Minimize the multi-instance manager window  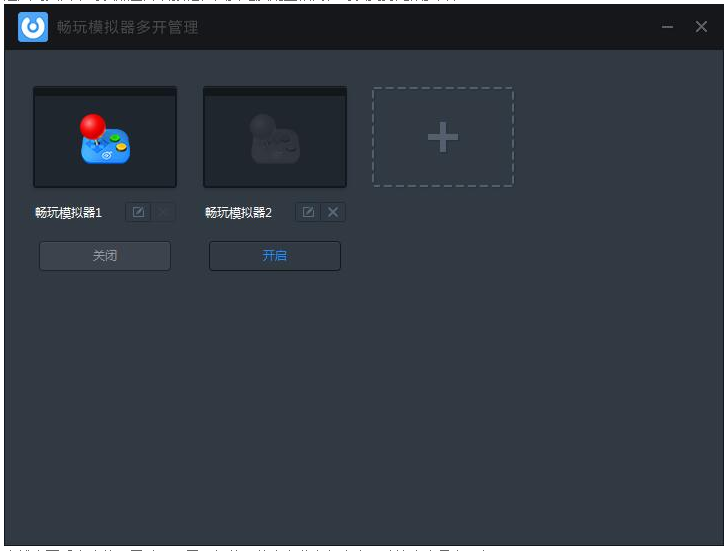(x=667, y=27)
